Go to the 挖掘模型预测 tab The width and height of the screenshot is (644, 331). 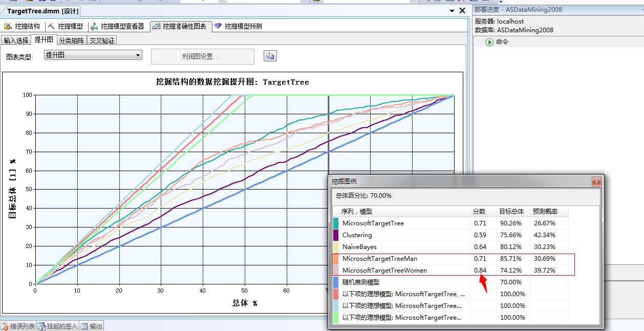coord(239,26)
